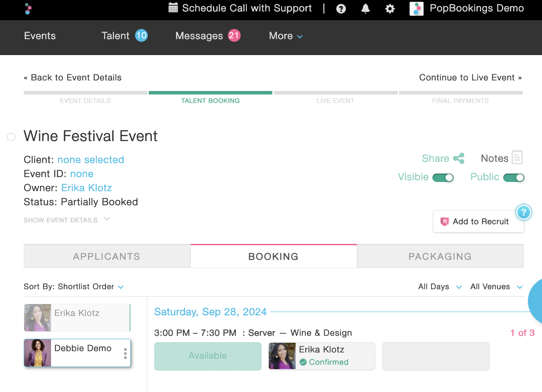Viewport: 542px width, 392px height.
Task: Jump to the Live Event progress step
Action: coord(335,101)
